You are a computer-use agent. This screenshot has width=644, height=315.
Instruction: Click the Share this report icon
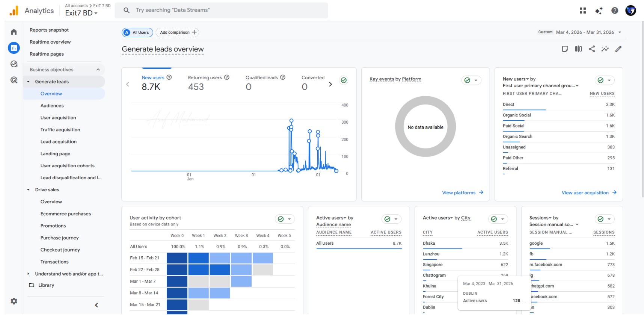point(592,49)
